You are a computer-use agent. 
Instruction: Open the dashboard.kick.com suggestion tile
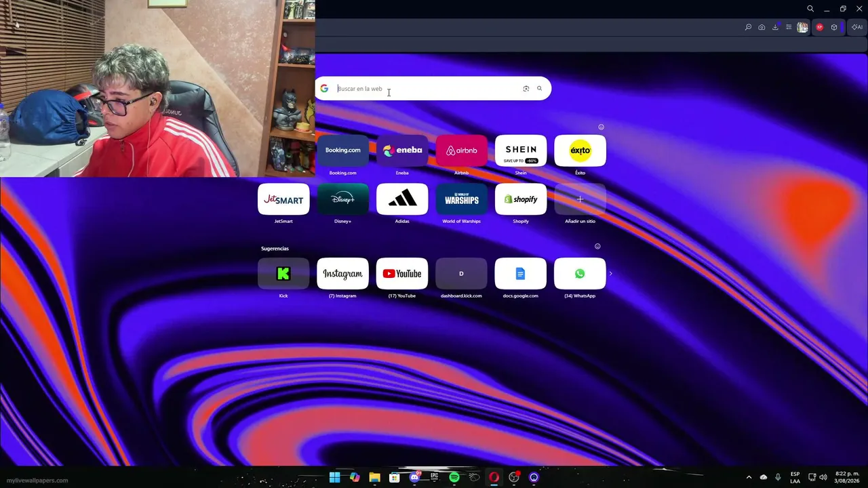[461, 274]
